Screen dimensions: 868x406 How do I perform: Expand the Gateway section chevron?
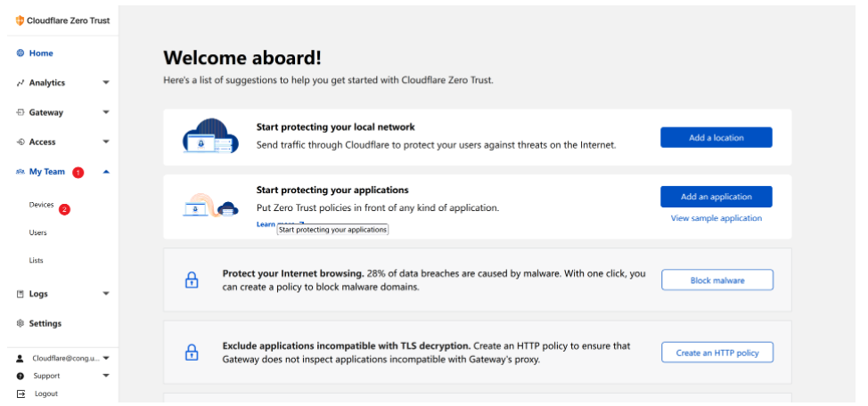click(x=106, y=113)
